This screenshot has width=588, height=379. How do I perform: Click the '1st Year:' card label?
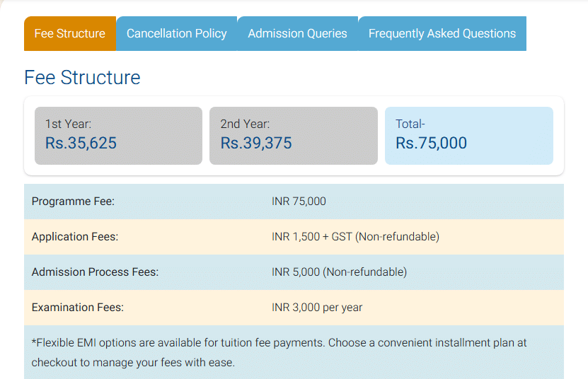click(x=68, y=124)
